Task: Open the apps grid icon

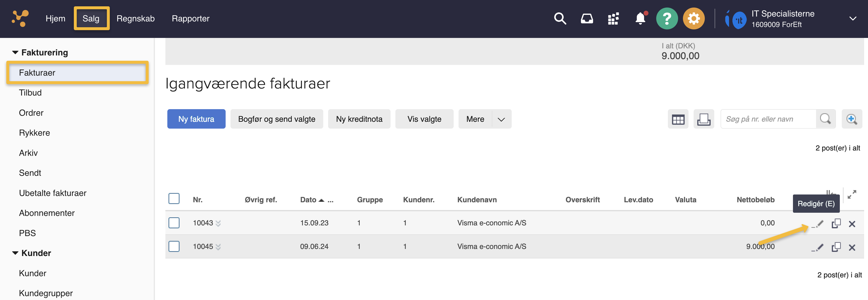Action: [x=613, y=18]
